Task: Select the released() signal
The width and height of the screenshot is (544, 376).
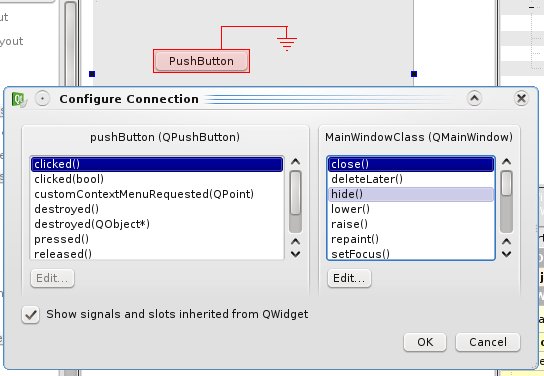Action: [x=157, y=254]
